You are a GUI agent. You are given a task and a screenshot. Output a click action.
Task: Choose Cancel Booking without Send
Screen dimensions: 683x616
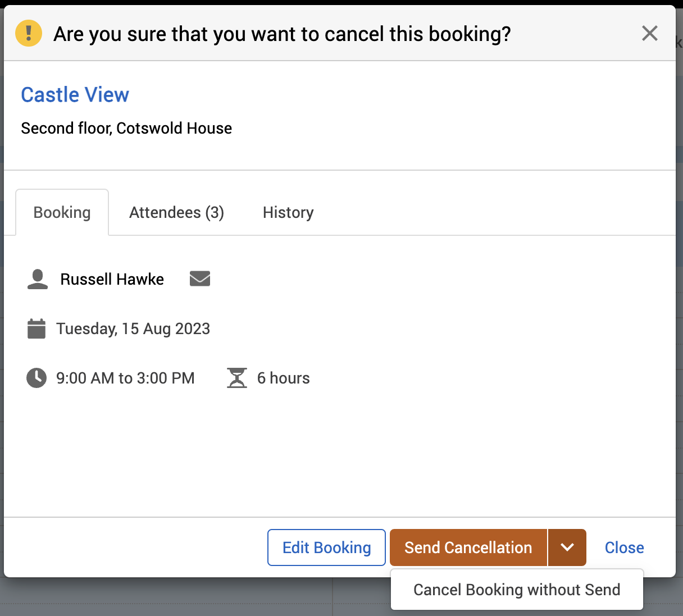tap(517, 590)
